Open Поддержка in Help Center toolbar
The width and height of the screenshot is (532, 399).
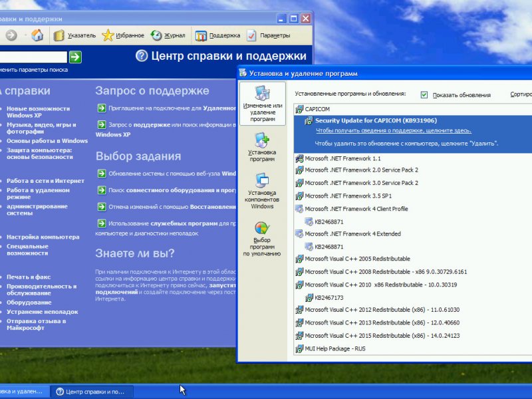click(217, 35)
